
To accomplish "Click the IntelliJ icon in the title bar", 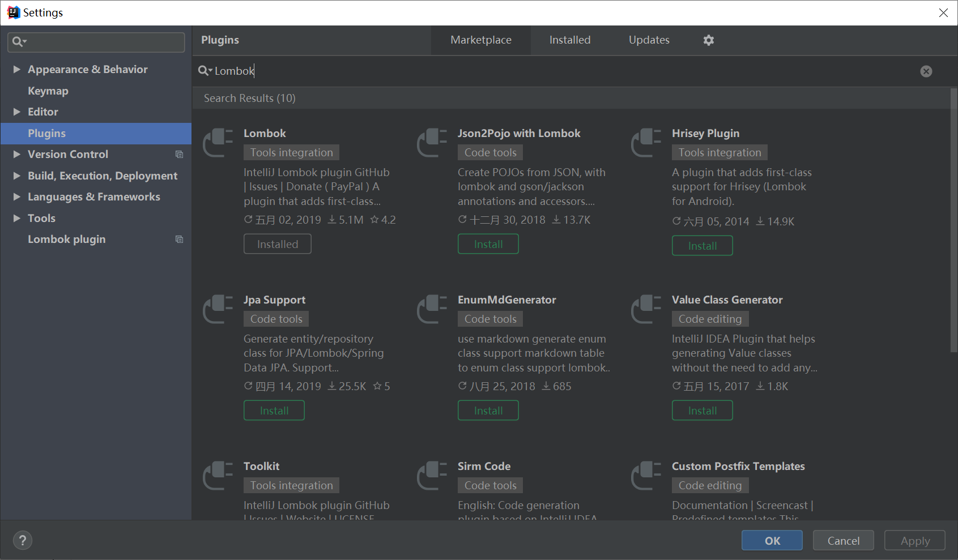I will (x=13, y=12).
